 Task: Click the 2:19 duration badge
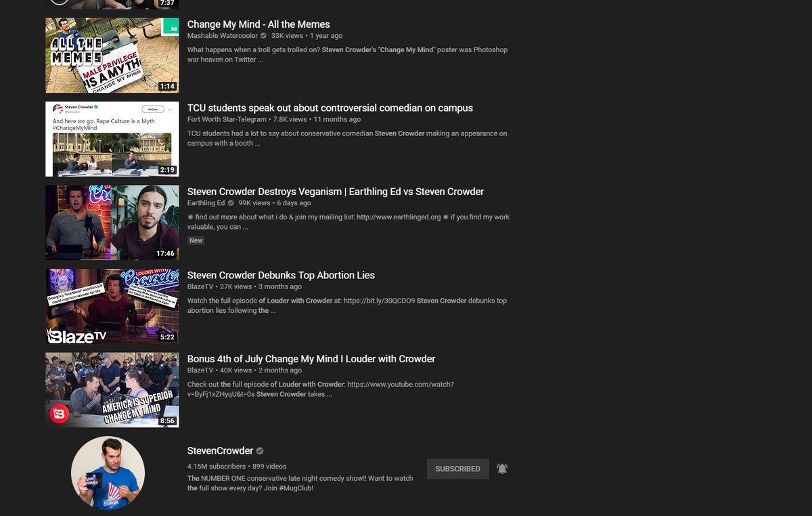[167, 170]
